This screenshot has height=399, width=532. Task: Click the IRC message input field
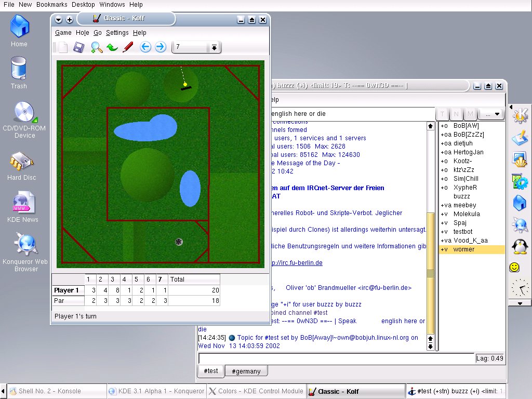[336, 358]
